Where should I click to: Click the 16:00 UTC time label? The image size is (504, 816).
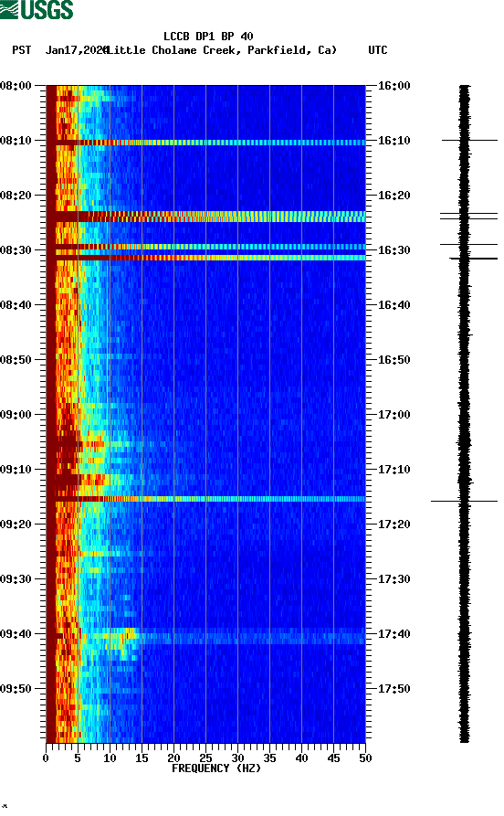click(x=394, y=85)
